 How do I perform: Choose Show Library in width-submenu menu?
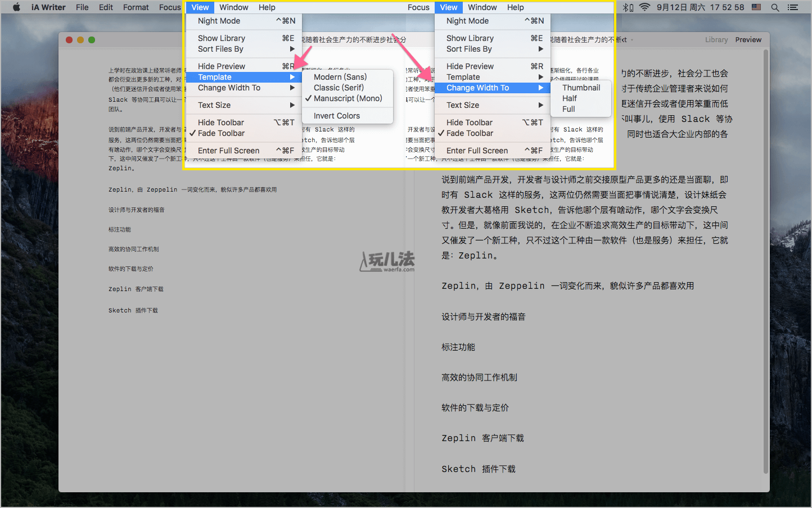pyautogui.click(x=491, y=38)
